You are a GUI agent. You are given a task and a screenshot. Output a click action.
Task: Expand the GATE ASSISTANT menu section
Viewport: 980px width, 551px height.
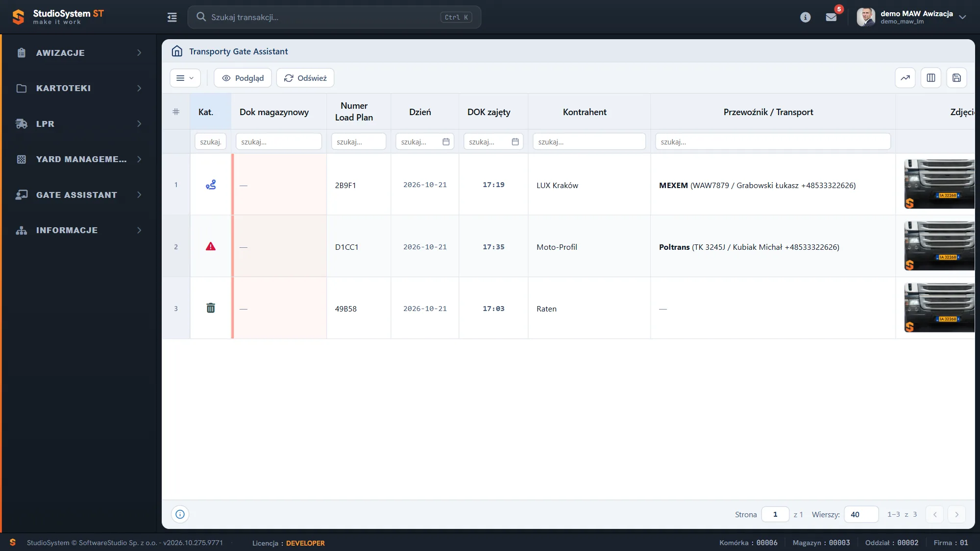(79, 195)
